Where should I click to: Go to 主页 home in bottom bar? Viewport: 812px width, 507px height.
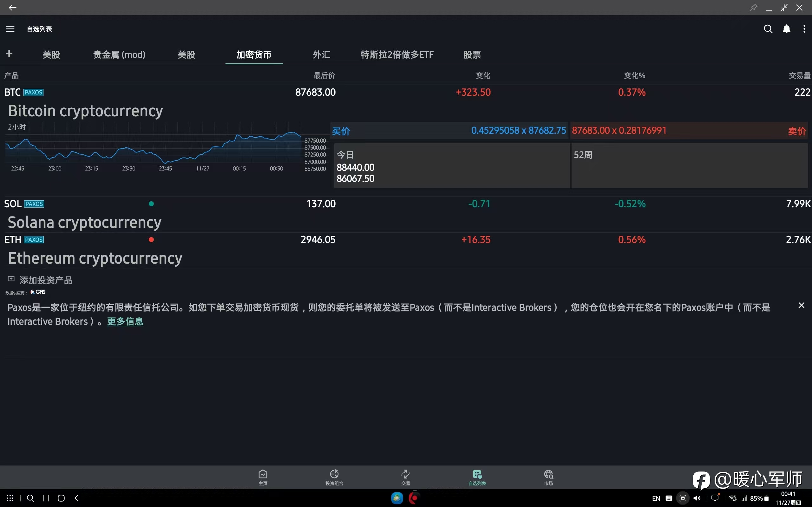coord(263,477)
